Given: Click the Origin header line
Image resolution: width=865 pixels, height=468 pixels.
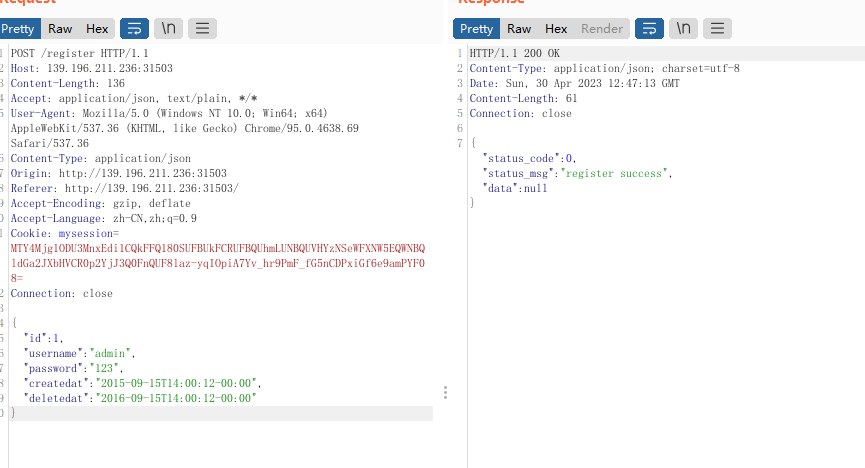Looking at the screenshot, I should tap(119, 173).
